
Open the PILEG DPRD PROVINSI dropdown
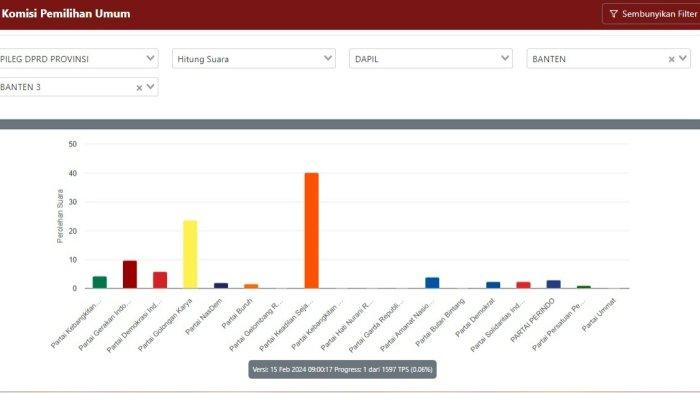(x=79, y=59)
